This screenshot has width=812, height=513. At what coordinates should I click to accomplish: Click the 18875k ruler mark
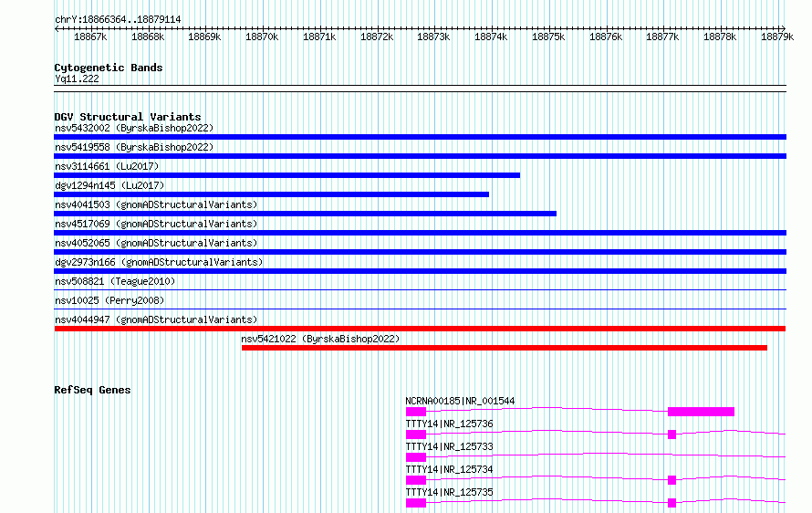[x=548, y=37]
